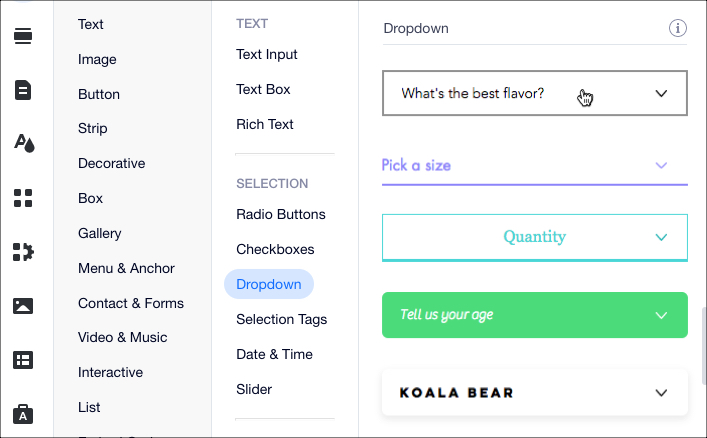The width and height of the screenshot is (707, 438).
Task: Choose Text Input under Text section
Action: click(x=266, y=55)
